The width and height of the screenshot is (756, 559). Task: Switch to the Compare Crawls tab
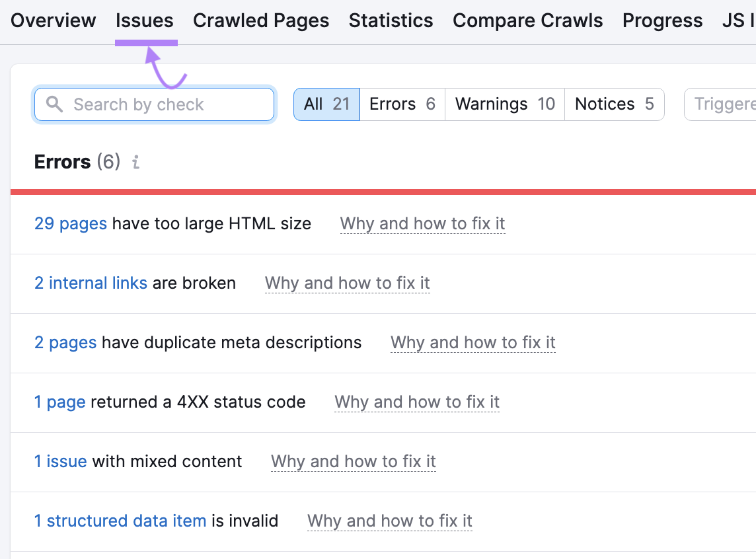[527, 20]
